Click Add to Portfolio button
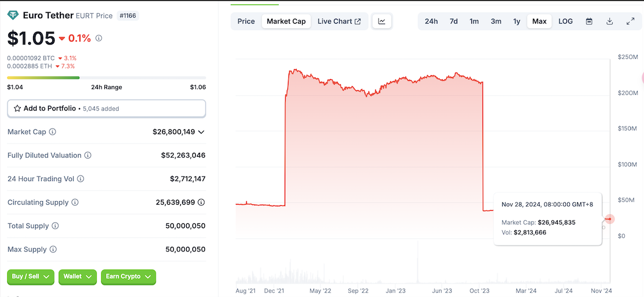Screen dimensions: 644x297 click(x=107, y=108)
